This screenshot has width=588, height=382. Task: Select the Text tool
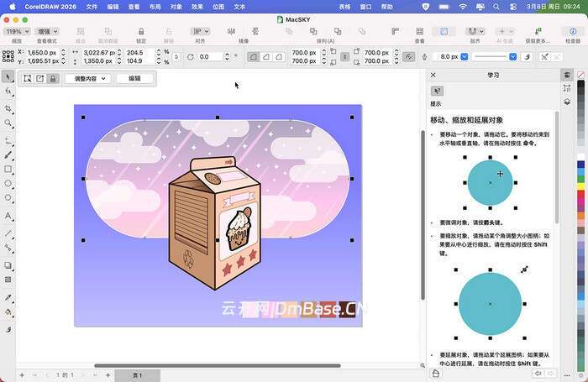pyautogui.click(x=8, y=216)
